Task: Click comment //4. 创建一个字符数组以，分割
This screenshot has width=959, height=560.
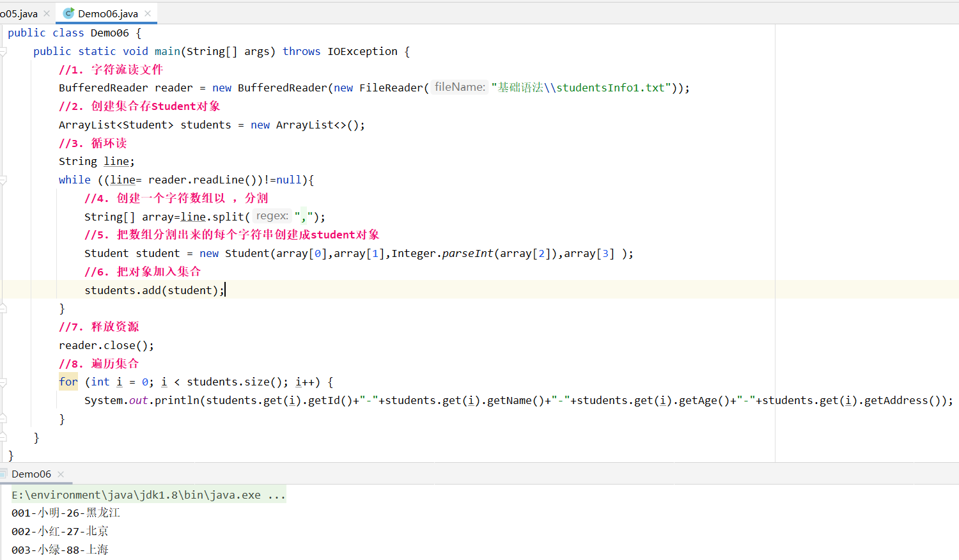Action: pos(176,198)
